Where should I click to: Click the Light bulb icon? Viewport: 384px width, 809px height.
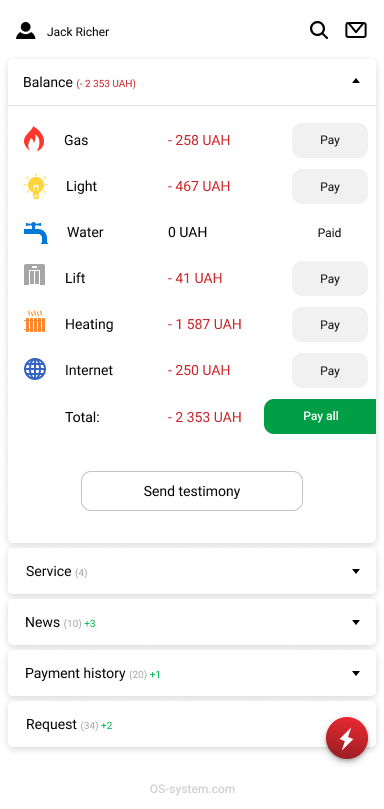[35, 186]
